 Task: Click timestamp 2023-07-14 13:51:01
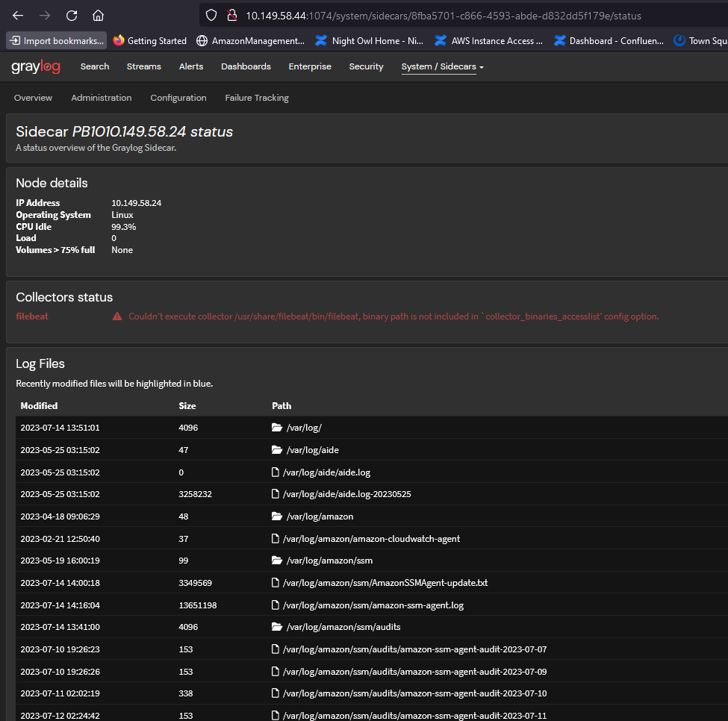coord(60,428)
